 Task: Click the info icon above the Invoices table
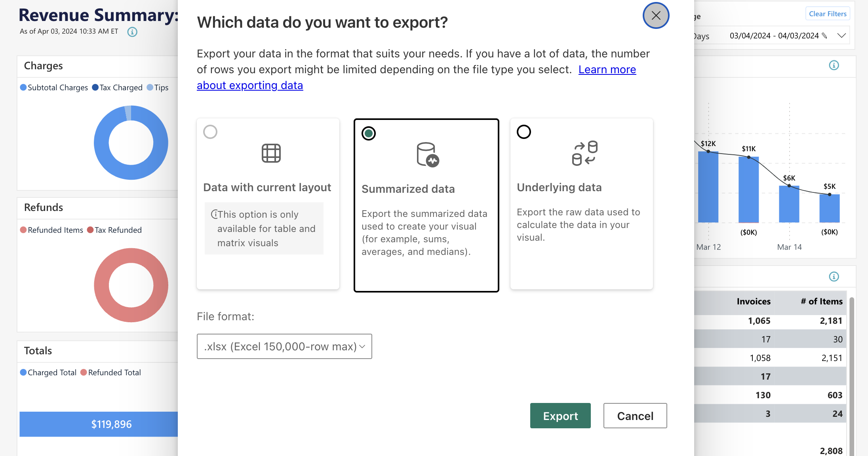834,277
